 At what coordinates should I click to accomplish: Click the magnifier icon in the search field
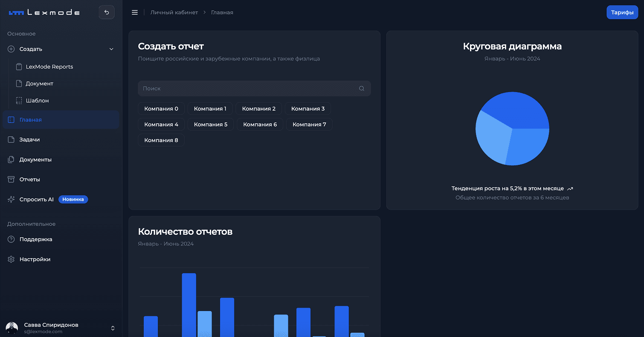tap(362, 89)
